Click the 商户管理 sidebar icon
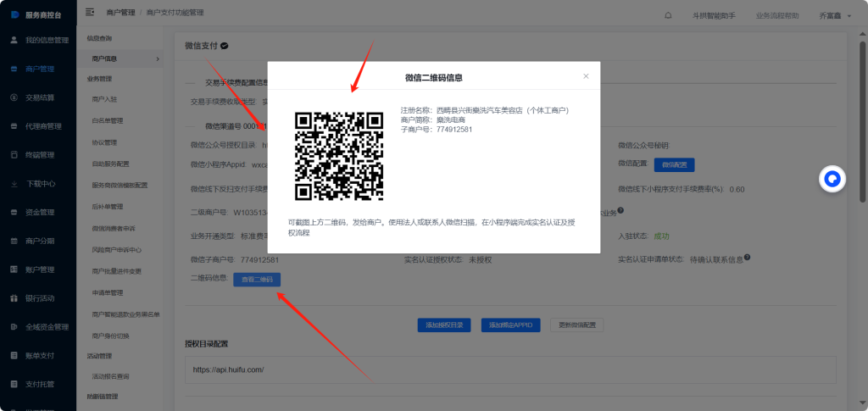 tap(14, 69)
